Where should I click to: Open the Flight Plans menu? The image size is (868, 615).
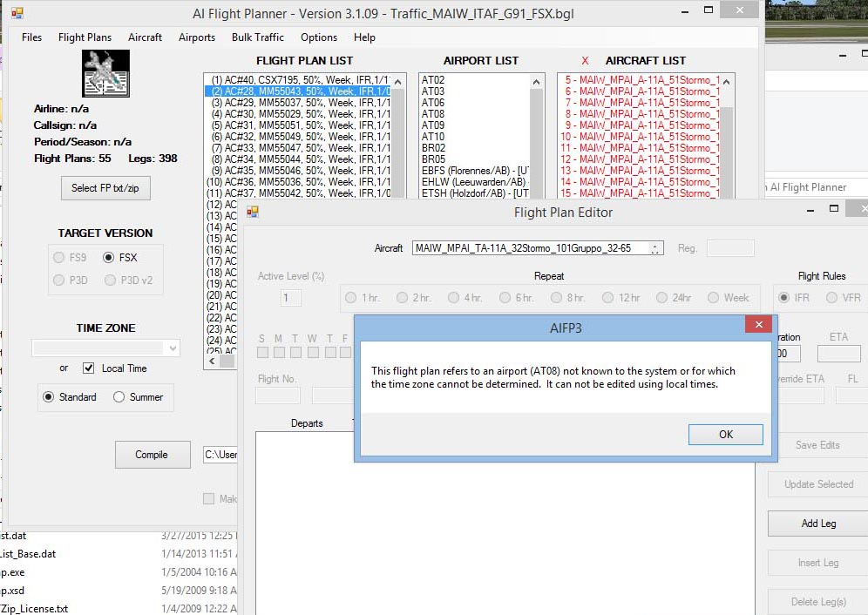click(85, 37)
